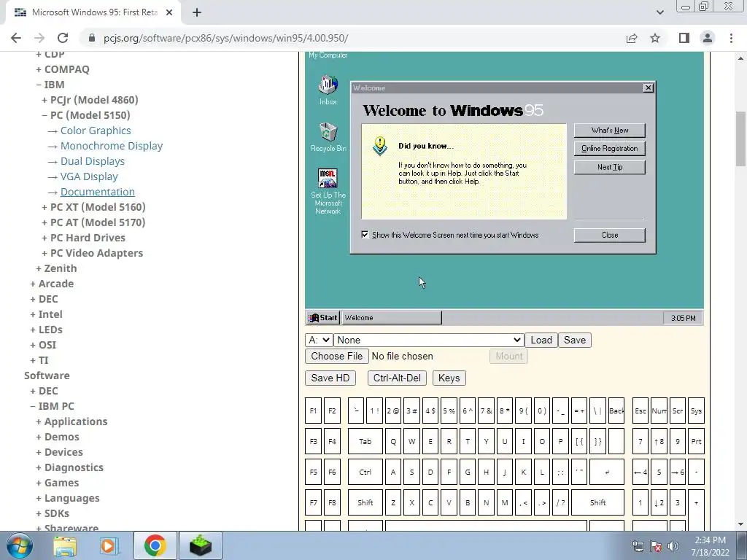
Task: Click the Close button in Welcome dialog
Action: (x=610, y=236)
